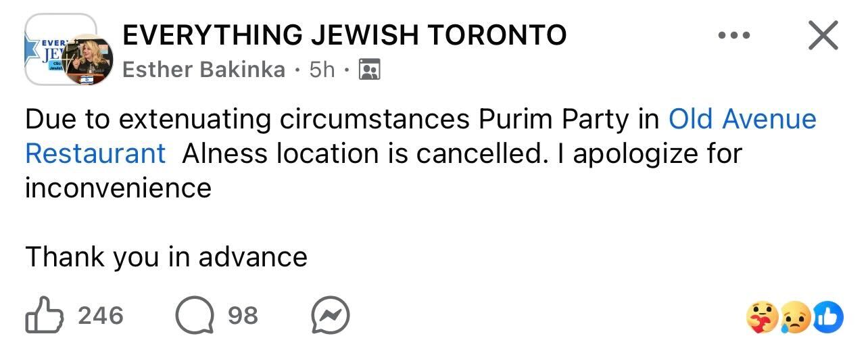Send the post via the Messenger icon
Screen dimensions: 868x357
click(x=330, y=316)
